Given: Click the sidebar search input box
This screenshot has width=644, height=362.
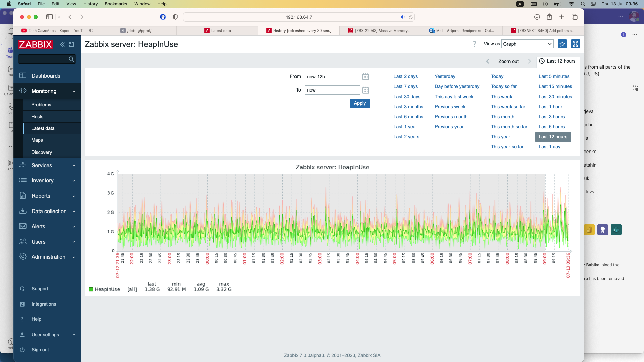Looking at the screenshot, I should [43, 59].
